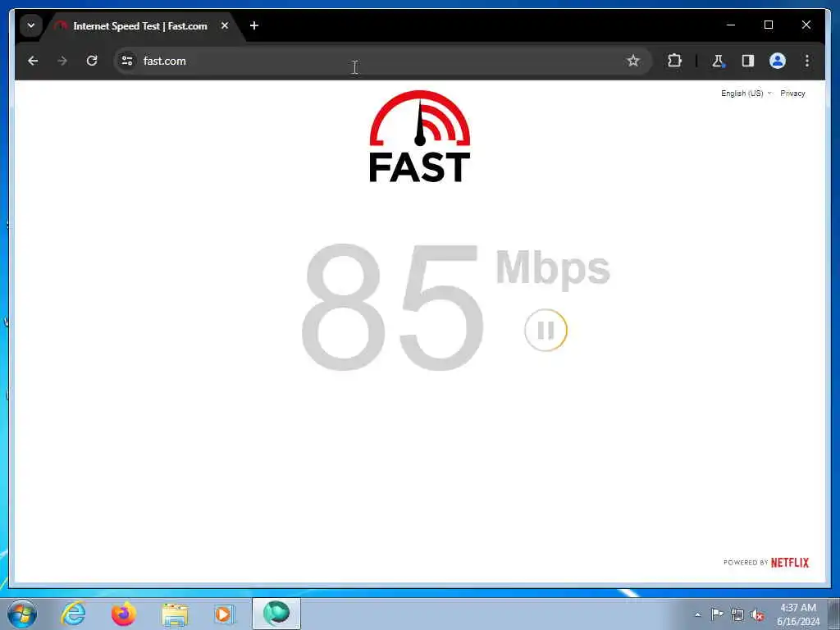Click the muted volume tray icon
Image resolution: width=840 pixels, height=630 pixels.
pyautogui.click(x=757, y=615)
